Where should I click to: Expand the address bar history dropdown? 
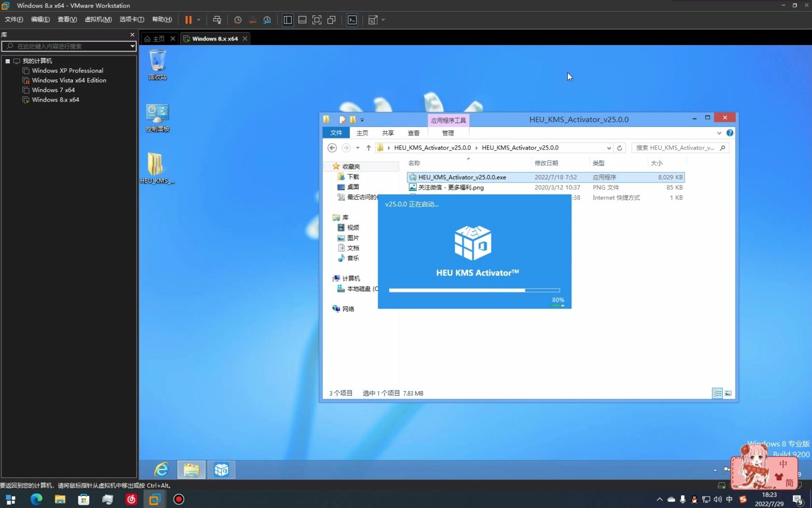click(609, 148)
